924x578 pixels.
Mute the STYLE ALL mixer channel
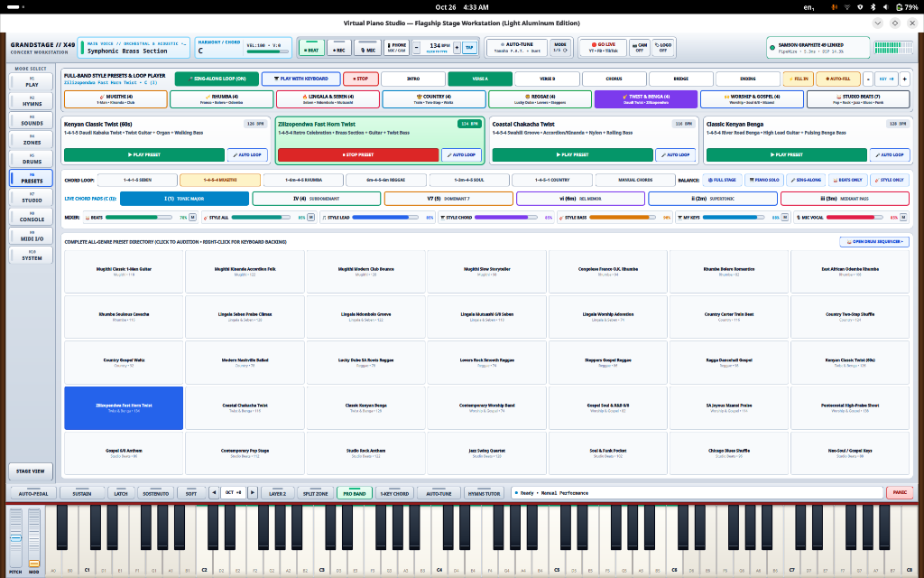[x=310, y=218]
